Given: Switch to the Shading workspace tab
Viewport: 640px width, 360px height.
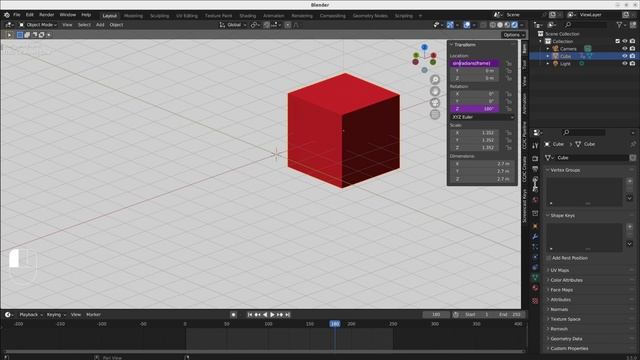Looking at the screenshot, I should pos(248,16).
